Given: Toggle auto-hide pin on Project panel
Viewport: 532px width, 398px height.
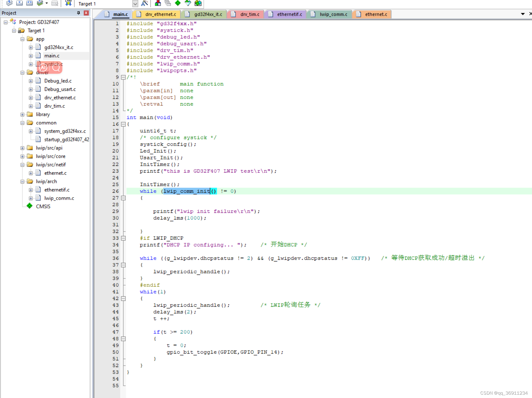Looking at the screenshot, I should 78,13.
